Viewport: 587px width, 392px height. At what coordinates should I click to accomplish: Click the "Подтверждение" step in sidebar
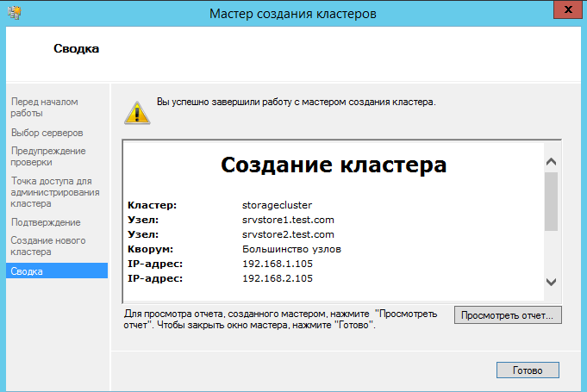point(45,222)
